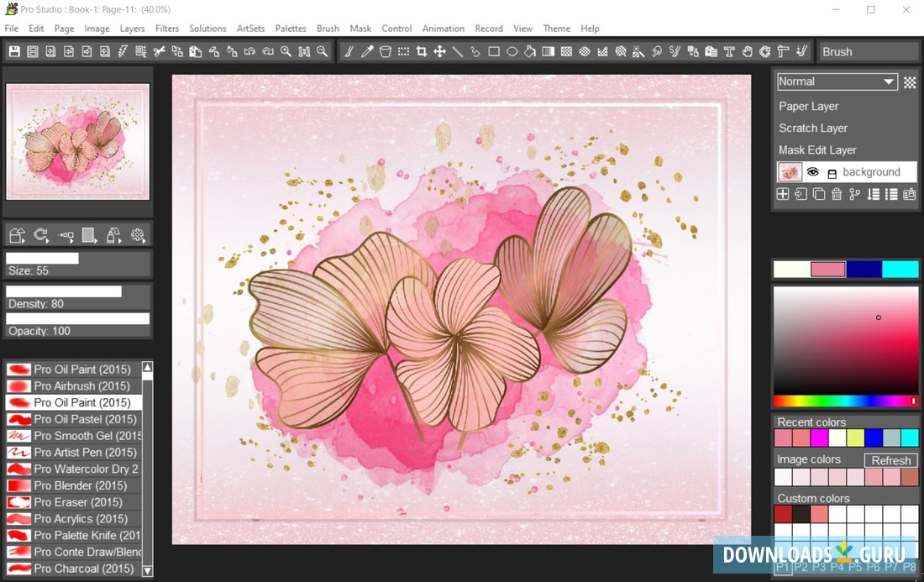Pick the pink primary color swatch
924x582 pixels.
[828, 270]
